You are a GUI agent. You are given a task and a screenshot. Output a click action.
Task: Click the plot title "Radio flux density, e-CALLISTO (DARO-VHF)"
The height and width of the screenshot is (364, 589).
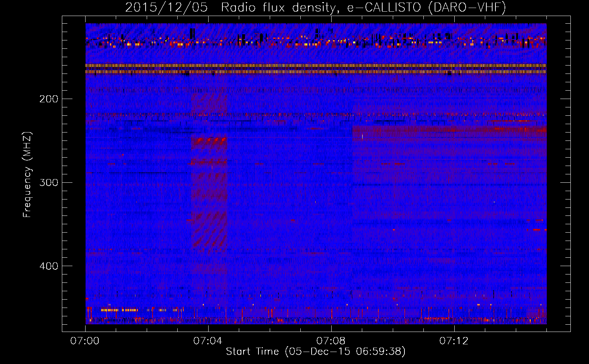pos(363,7)
